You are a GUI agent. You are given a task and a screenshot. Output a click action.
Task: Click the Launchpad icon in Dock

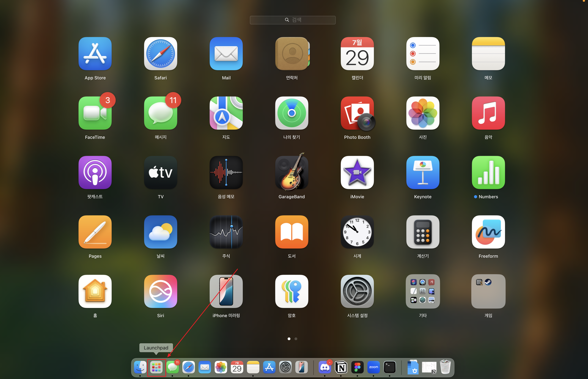tap(156, 367)
